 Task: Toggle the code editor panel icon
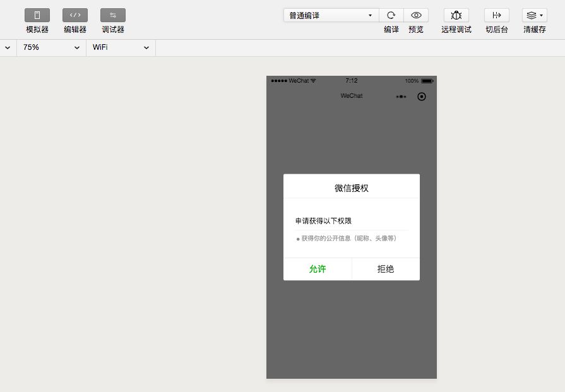click(75, 15)
